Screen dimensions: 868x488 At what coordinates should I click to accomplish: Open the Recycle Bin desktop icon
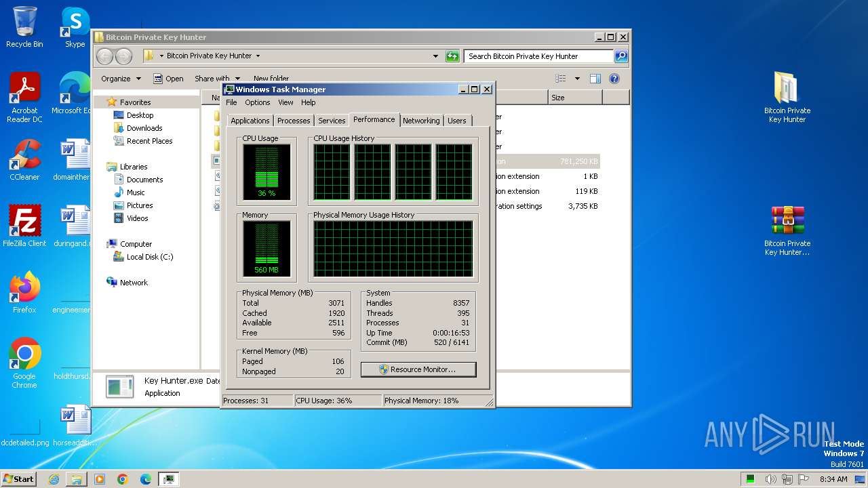tap(24, 27)
